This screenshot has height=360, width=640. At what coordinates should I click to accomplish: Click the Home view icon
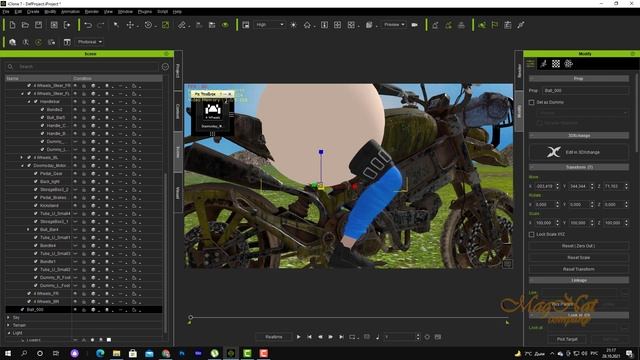pos(307,25)
